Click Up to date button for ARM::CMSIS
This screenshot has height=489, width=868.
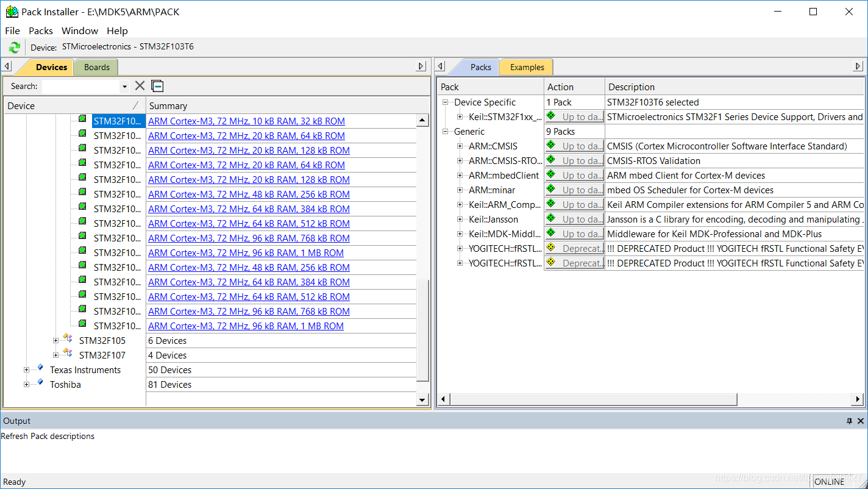pyautogui.click(x=574, y=146)
